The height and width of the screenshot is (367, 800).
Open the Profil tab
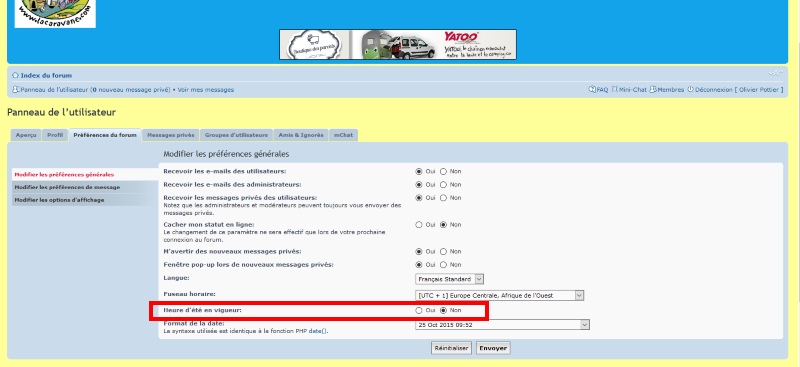point(55,135)
